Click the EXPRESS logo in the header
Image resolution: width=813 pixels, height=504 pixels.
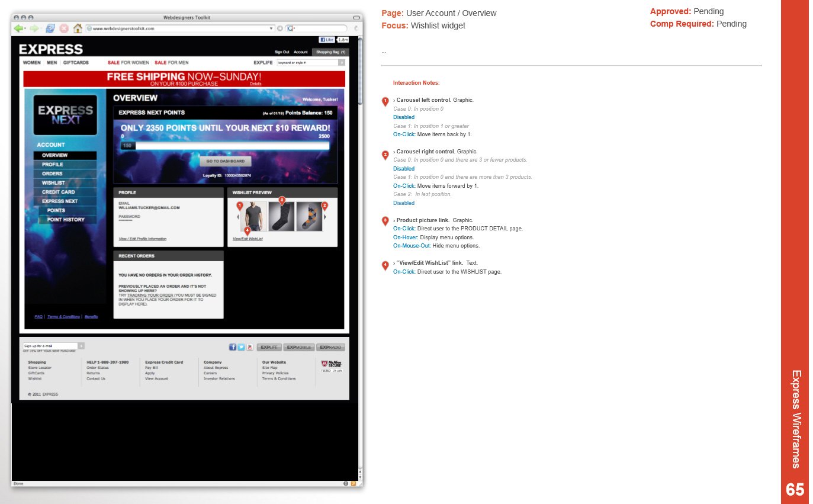click(51, 49)
